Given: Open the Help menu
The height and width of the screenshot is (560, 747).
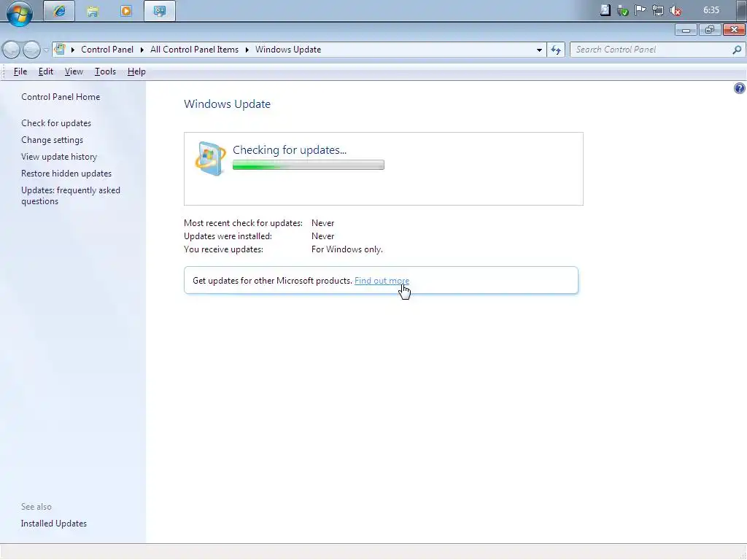Looking at the screenshot, I should click(136, 71).
